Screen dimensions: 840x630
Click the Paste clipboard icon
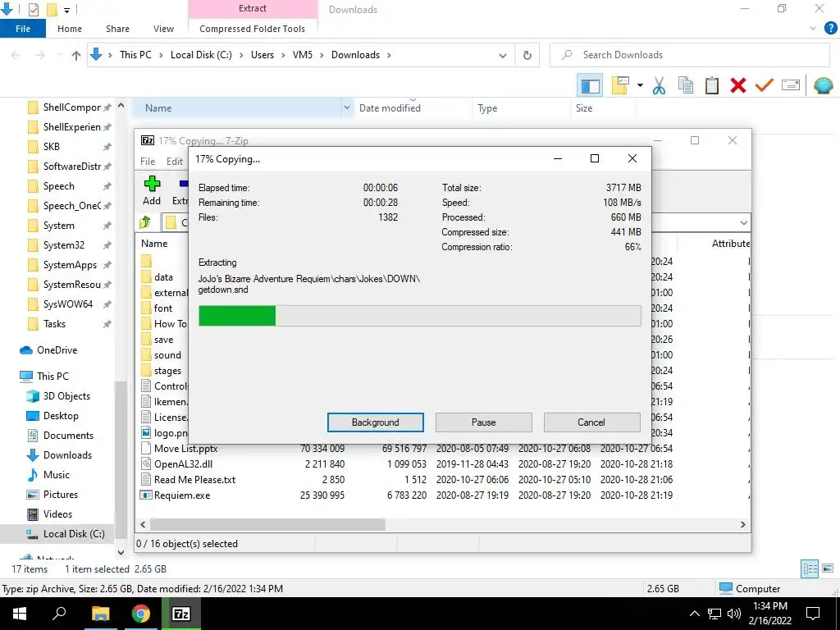[x=712, y=85]
